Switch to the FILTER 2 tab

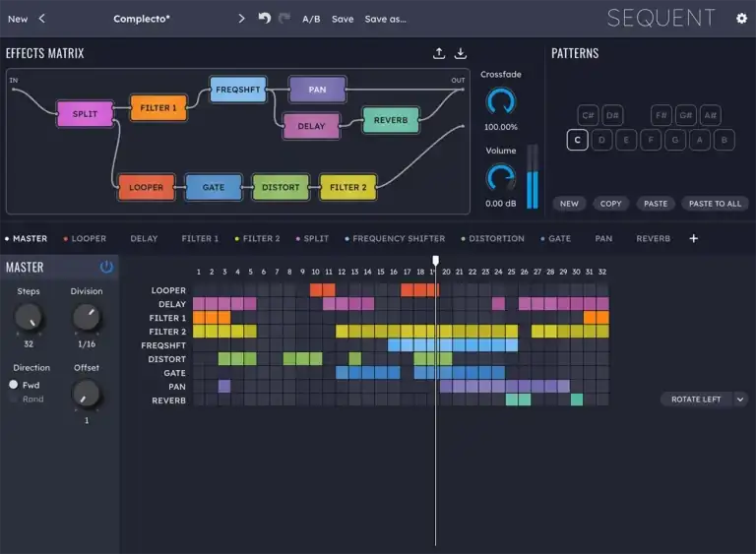[261, 238]
